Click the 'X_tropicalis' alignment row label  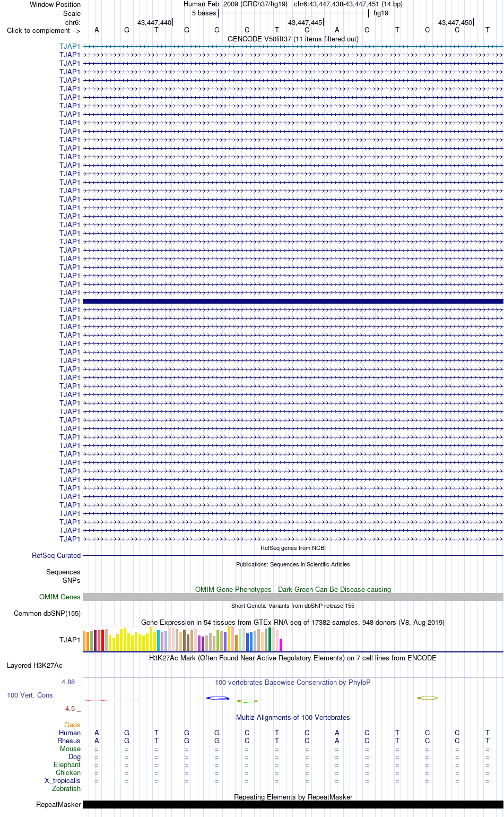tap(63, 780)
